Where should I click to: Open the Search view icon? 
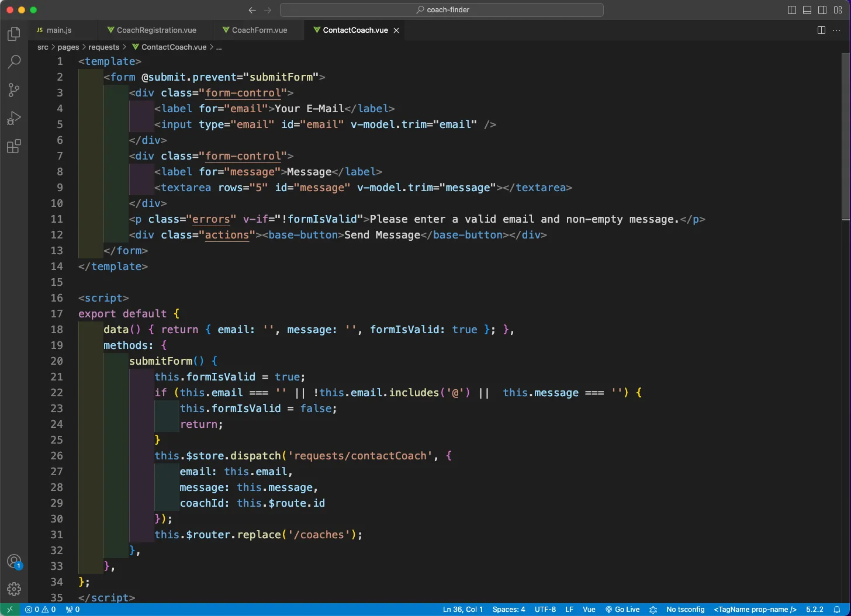pyautogui.click(x=14, y=61)
